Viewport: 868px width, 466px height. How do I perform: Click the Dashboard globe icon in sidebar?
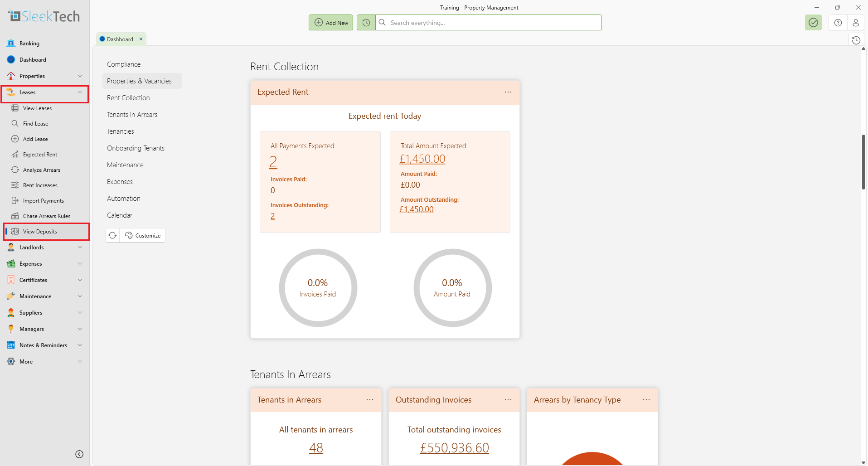pyautogui.click(x=11, y=60)
